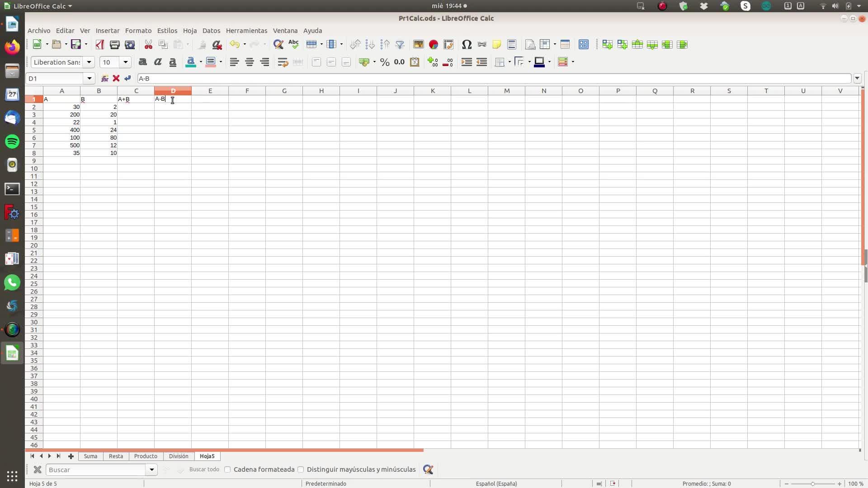Toggle Wrap Text in toolbar

(283, 62)
